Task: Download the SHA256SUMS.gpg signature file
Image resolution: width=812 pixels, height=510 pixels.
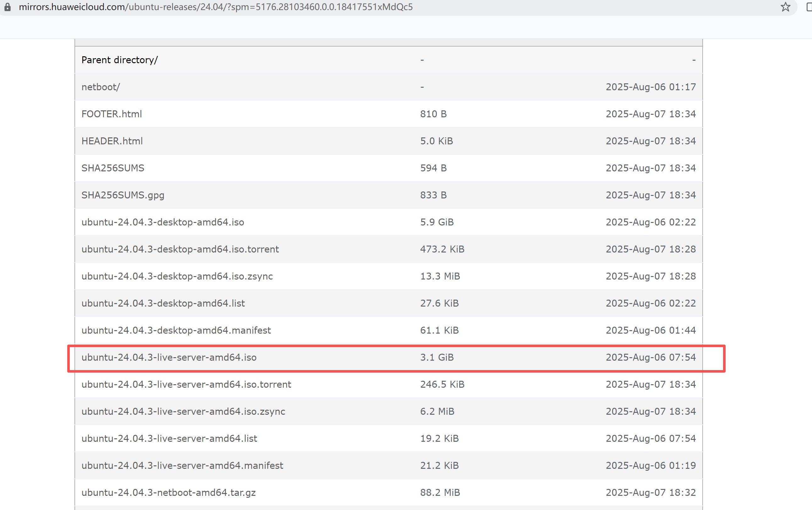Action: (123, 195)
